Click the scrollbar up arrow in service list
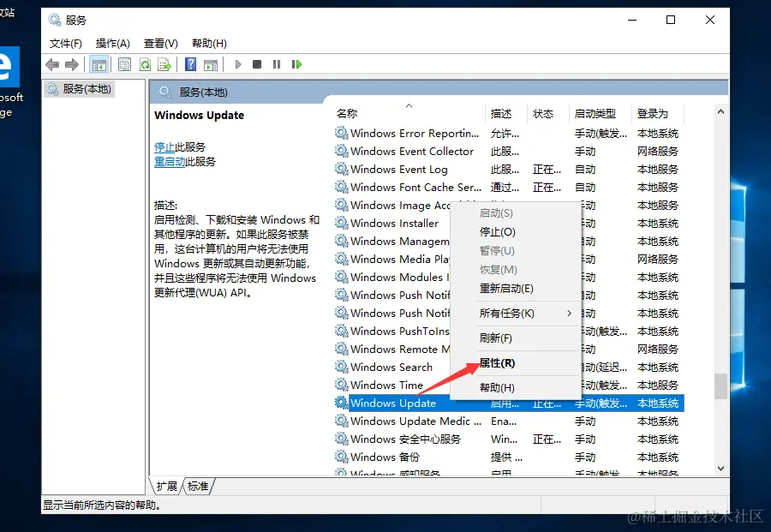 pyautogui.click(x=720, y=111)
